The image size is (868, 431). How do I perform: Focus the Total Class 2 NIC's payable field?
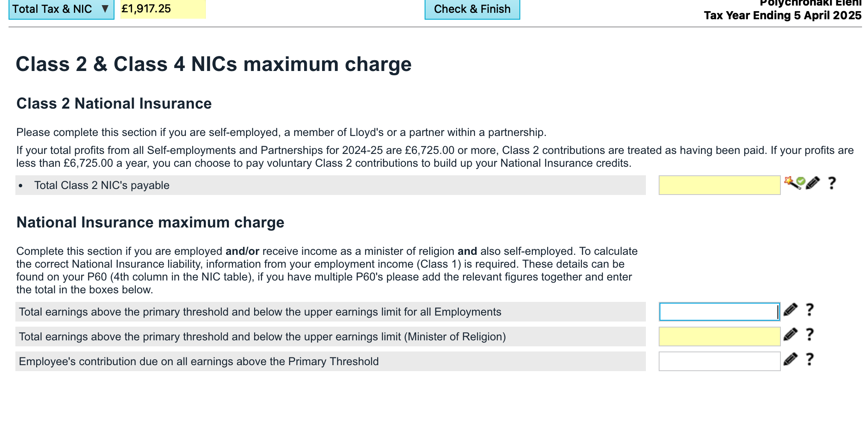[x=719, y=185]
